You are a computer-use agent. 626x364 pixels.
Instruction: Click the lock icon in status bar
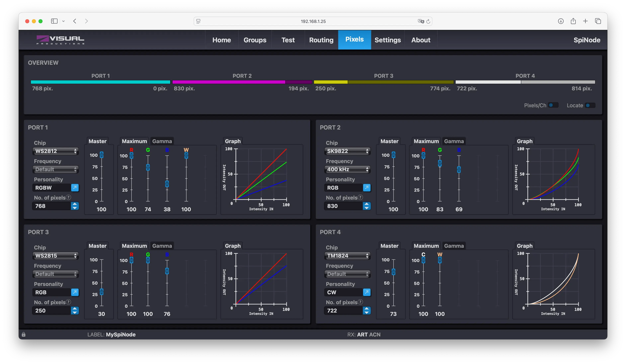click(24, 334)
